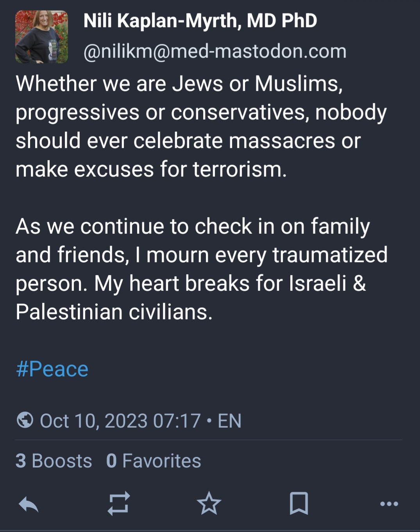Select the @nilikm@med-mastodon.com handle
The height and width of the screenshot is (532, 420).
pyautogui.click(x=215, y=51)
